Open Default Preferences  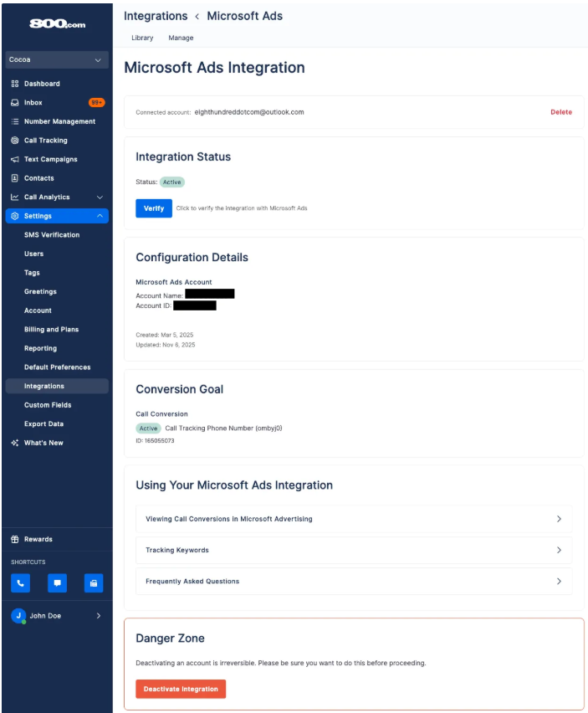[x=57, y=367]
